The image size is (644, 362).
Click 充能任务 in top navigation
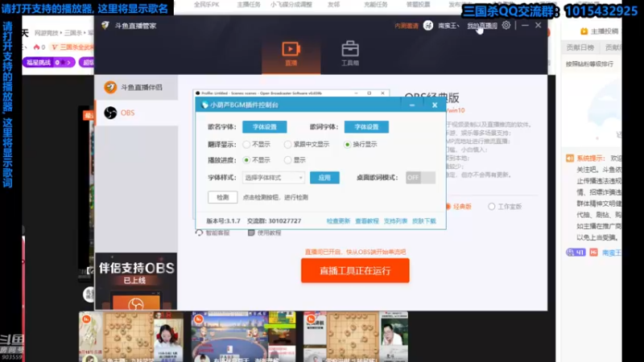tap(376, 5)
